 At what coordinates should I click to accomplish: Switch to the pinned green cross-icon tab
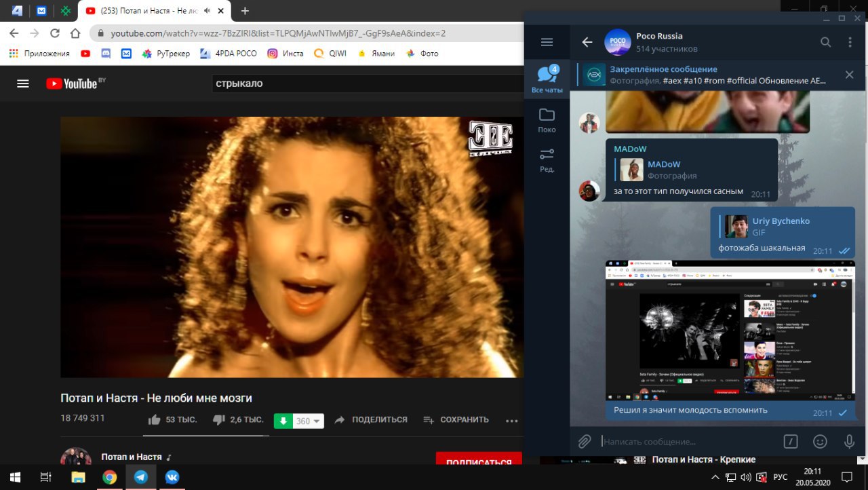coord(65,11)
